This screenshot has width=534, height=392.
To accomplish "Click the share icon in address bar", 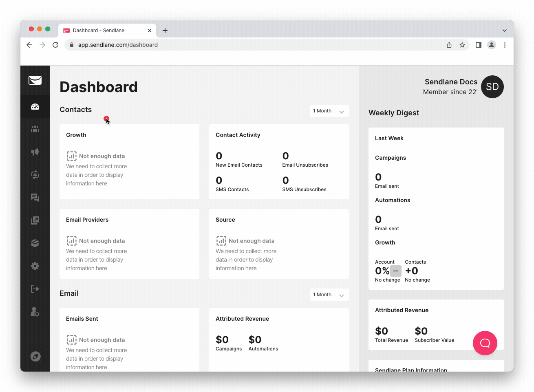I will pyautogui.click(x=449, y=45).
